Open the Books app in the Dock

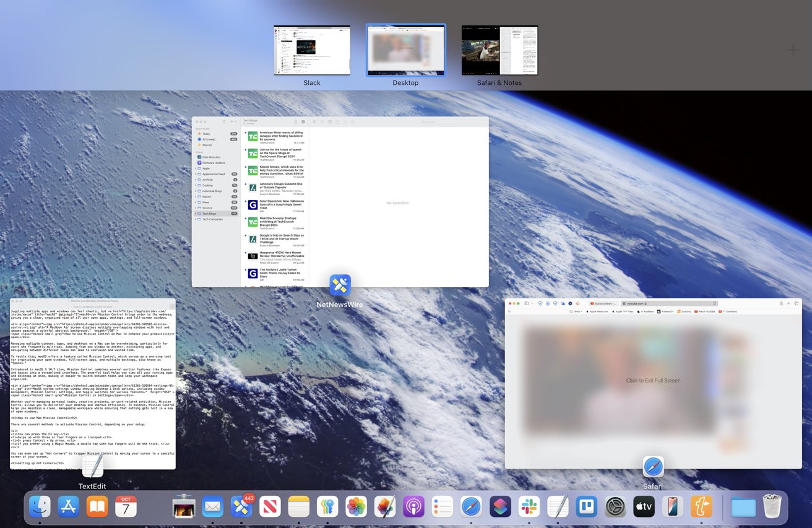pos(97,507)
